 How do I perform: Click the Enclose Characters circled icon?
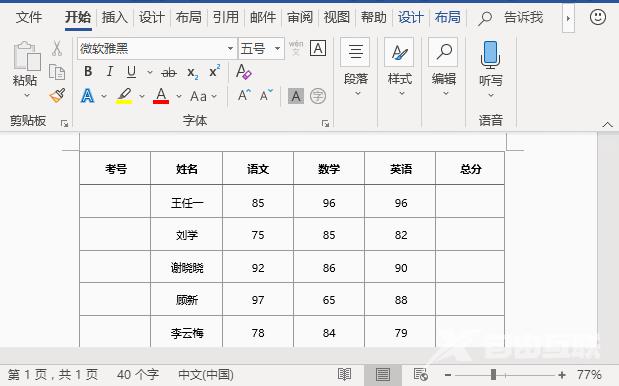318,96
